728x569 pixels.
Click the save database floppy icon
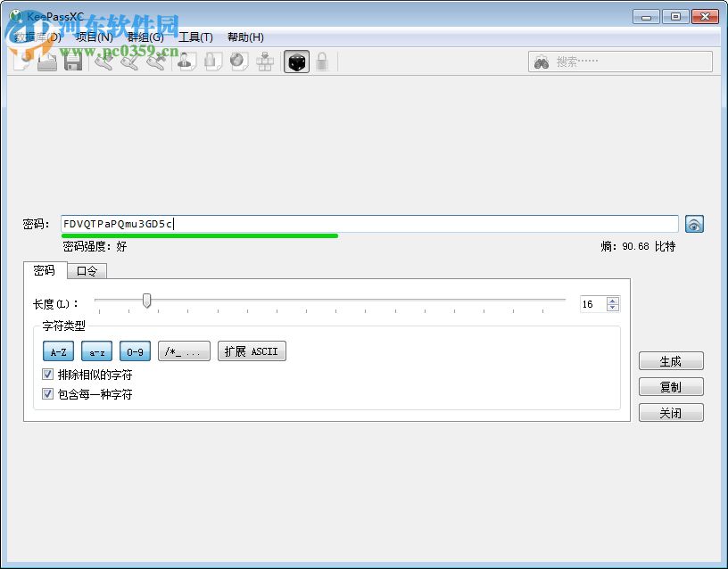(x=73, y=62)
